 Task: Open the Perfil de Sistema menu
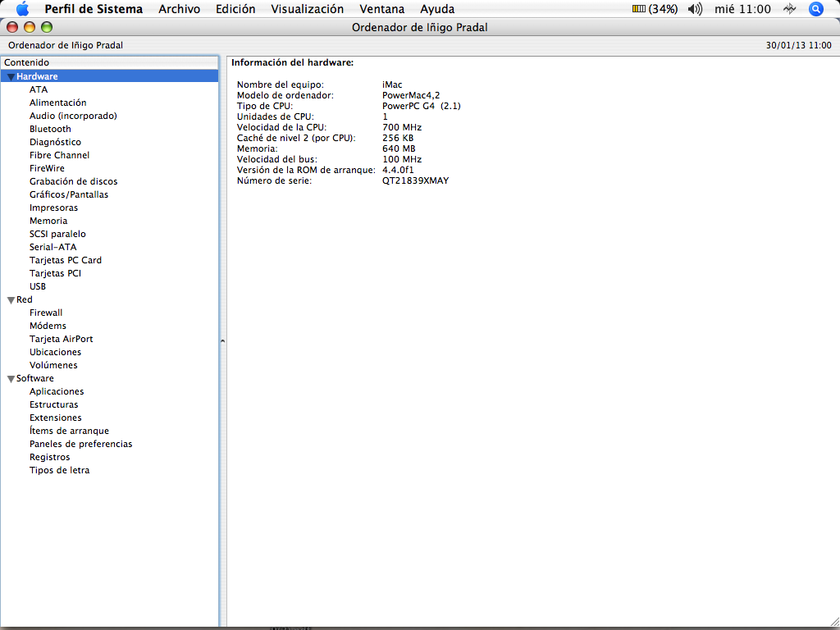(x=94, y=9)
